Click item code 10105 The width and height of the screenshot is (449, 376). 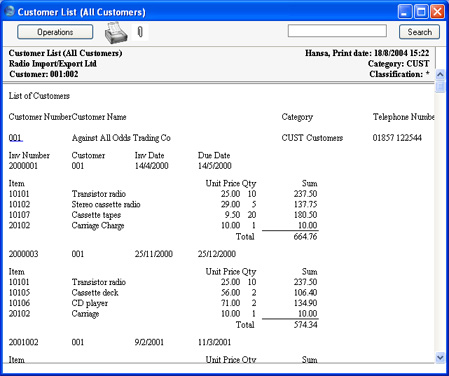pos(19,293)
